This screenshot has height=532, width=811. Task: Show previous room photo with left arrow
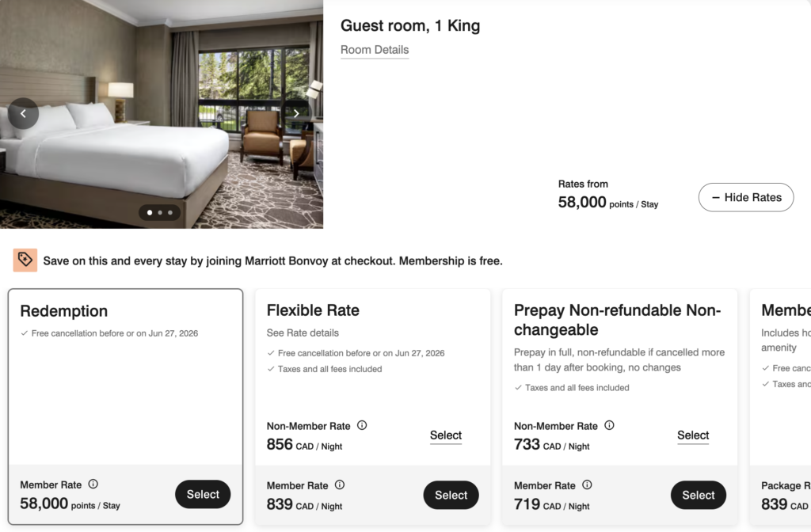23,113
